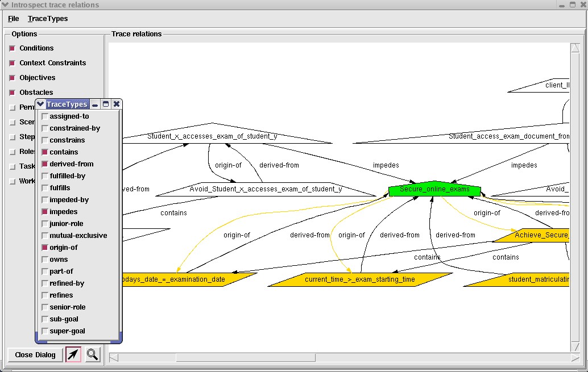
Task: Minimize the TraceTypes dialog
Action: (95, 104)
